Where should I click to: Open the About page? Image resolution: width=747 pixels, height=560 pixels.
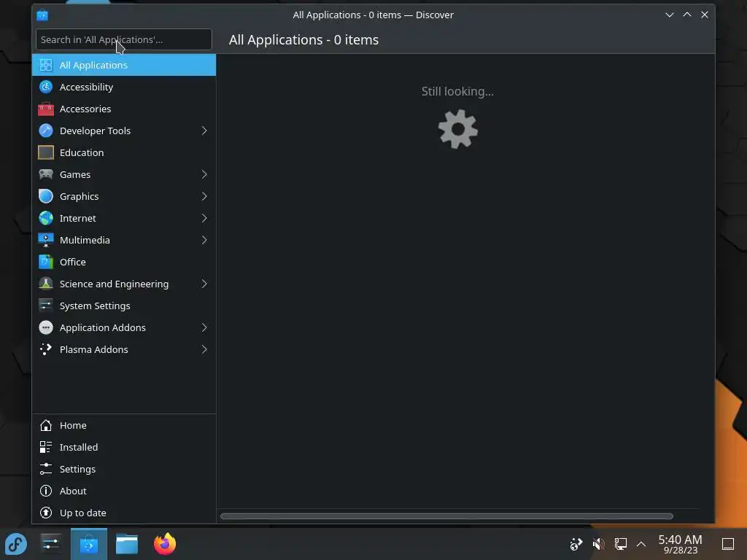(124, 491)
